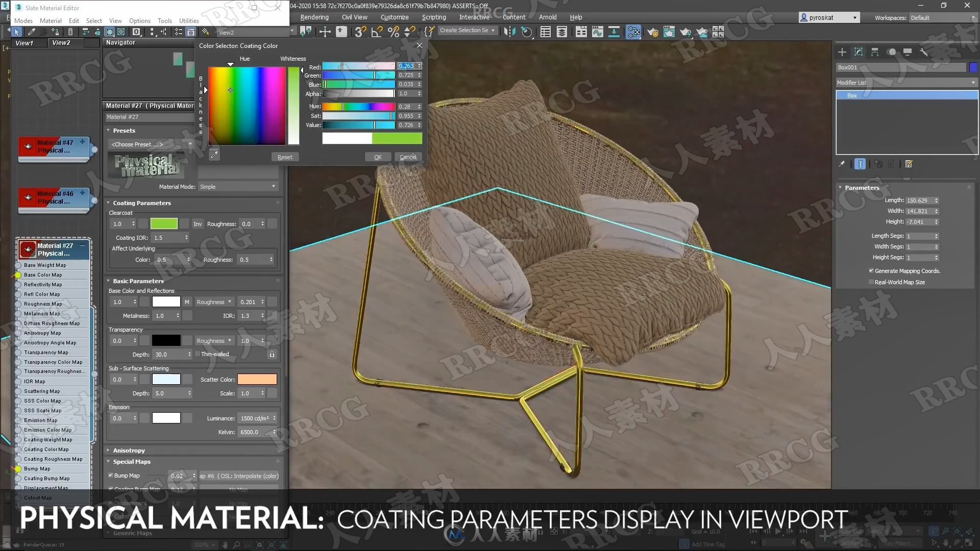Pick color with the Color Selector eyedropper
The image size is (980, 551).
pos(214,155)
